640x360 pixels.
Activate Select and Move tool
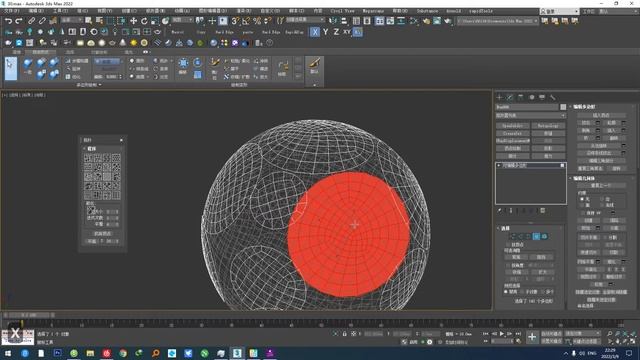pyautogui.click(x=133, y=20)
